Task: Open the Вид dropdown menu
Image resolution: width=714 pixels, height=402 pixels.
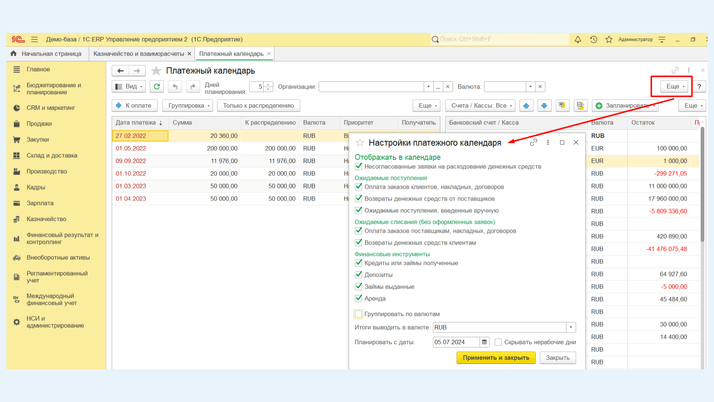Action: (x=129, y=87)
